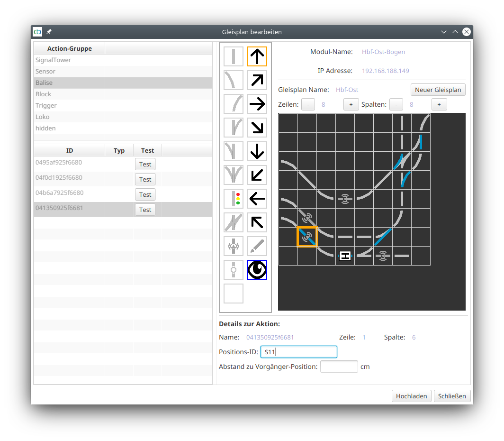Click the Neuer Gleisplan button
504x441 pixels.
pyautogui.click(x=438, y=90)
